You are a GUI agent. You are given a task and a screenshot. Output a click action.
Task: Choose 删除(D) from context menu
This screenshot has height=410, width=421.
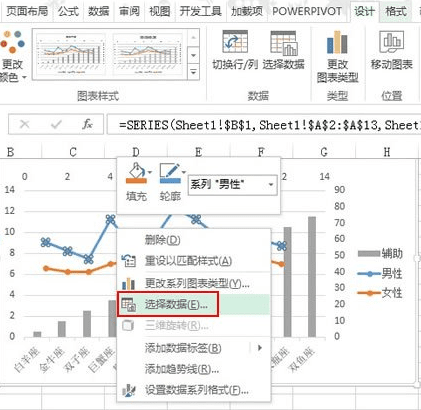(x=194, y=240)
